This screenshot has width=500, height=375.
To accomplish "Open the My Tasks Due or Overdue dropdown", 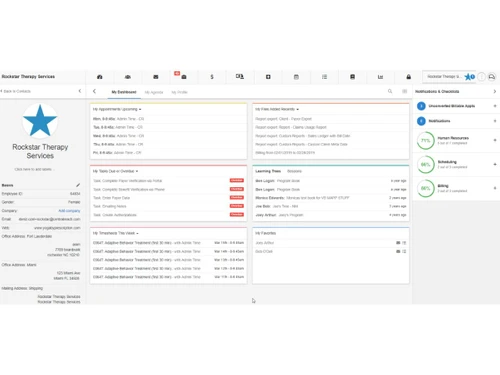I will pos(115,171).
